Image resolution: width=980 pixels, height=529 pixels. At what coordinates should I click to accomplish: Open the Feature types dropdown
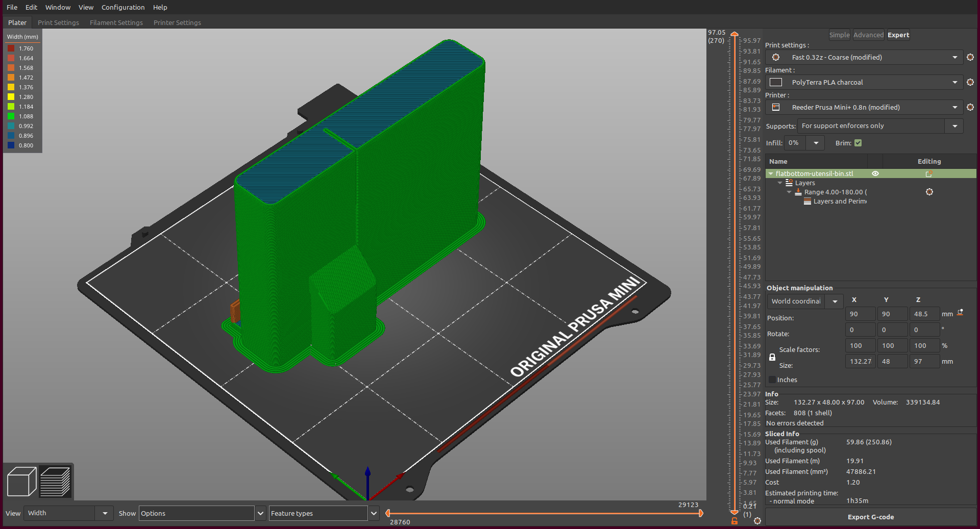pos(374,513)
